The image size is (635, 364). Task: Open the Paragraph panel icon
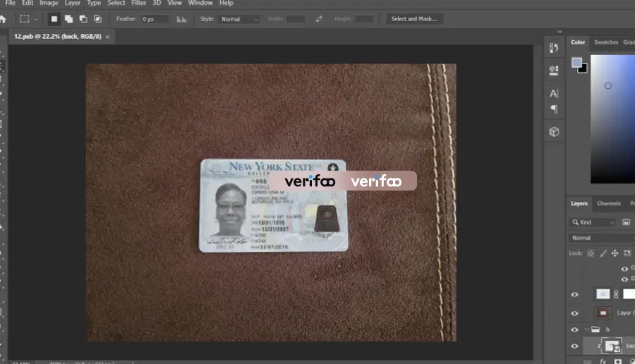554,109
